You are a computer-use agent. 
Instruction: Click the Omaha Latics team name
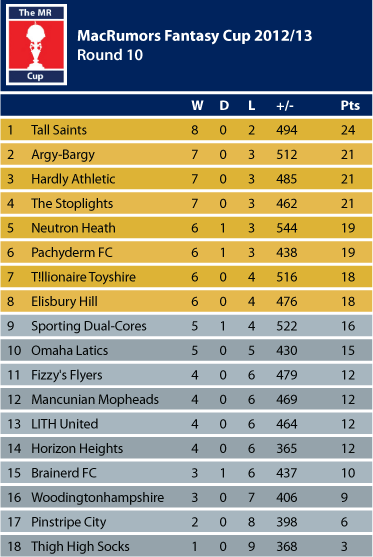[70, 351]
